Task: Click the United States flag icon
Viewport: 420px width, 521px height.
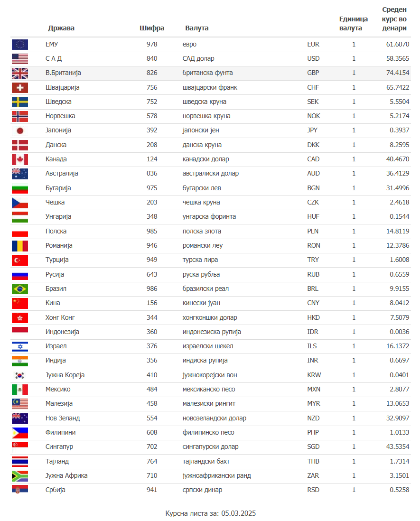Action: pyautogui.click(x=20, y=59)
